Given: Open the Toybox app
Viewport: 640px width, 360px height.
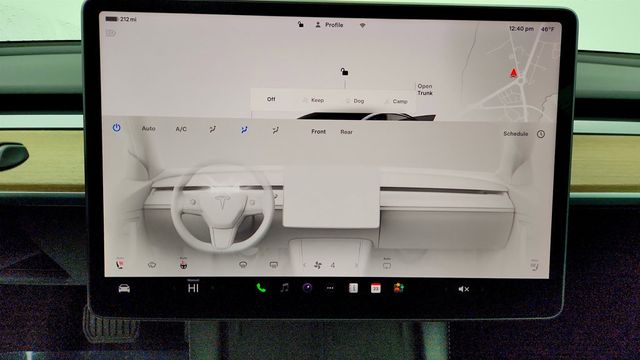Looking at the screenshot, I should pos(399,288).
